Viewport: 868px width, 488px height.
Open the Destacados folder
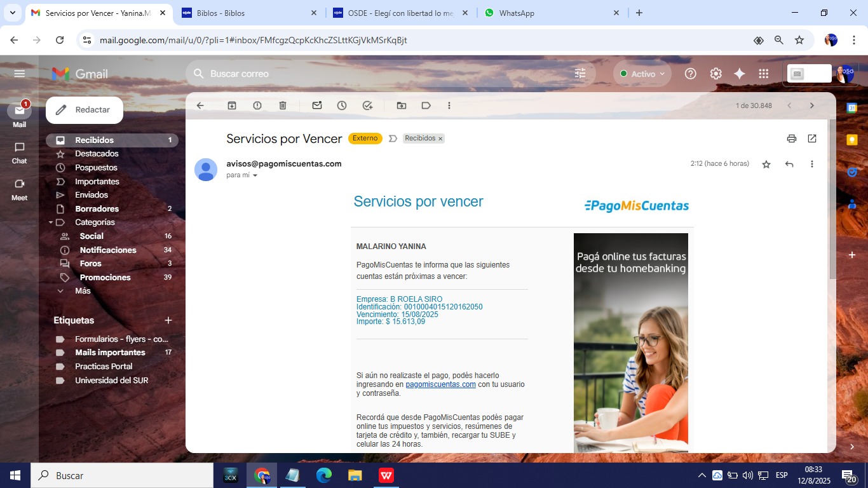pyautogui.click(x=97, y=154)
